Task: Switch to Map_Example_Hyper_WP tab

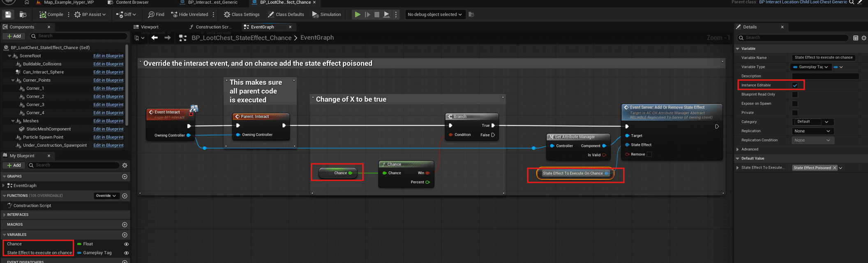Action: (65, 2)
